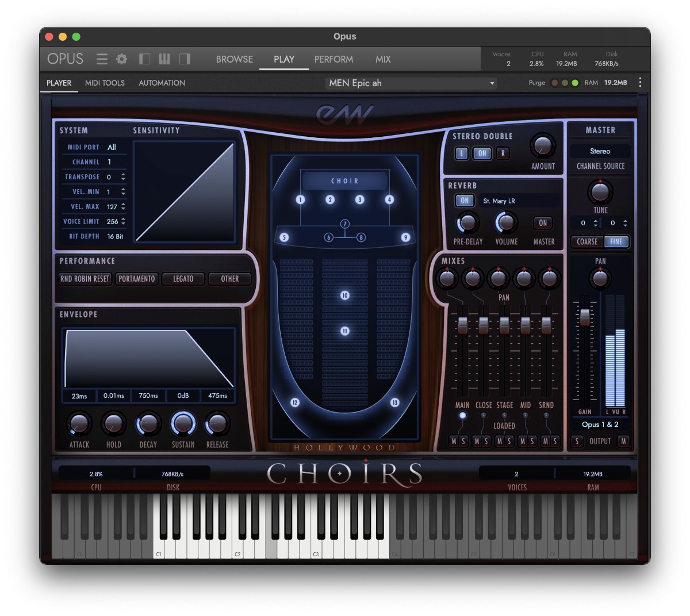Toggle the Reverb ON switch

tap(465, 201)
